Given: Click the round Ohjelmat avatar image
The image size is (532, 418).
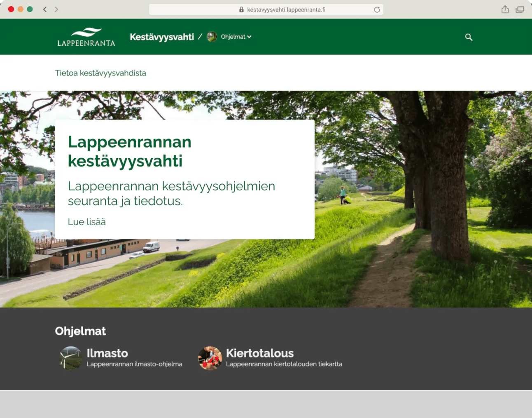Looking at the screenshot, I should (x=212, y=37).
